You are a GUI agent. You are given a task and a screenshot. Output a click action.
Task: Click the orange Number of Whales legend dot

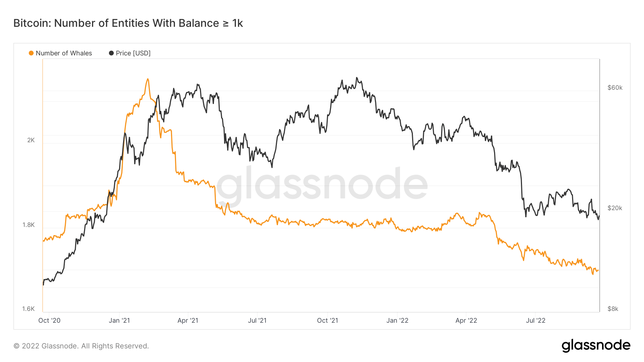[31, 53]
